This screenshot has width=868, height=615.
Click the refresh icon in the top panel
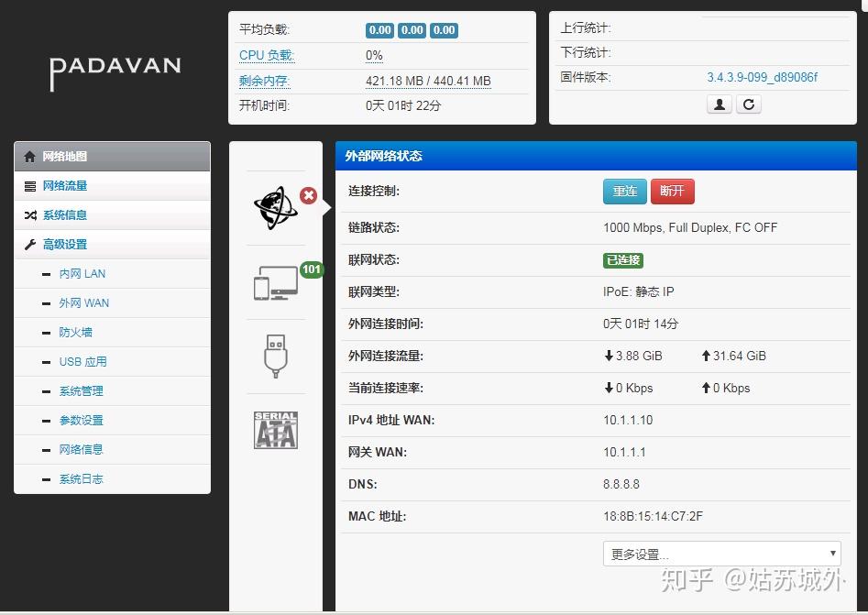749,104
